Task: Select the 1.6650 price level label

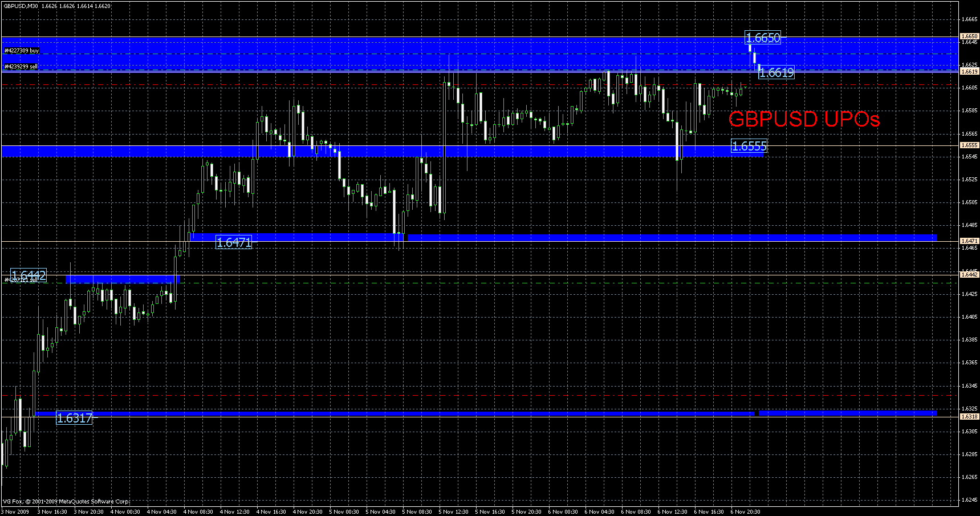Action: 762,38
